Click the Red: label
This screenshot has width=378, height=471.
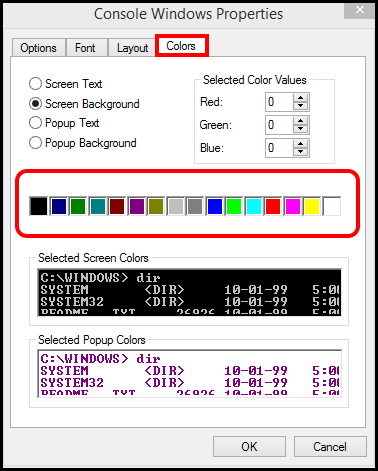tap(211, 102)
